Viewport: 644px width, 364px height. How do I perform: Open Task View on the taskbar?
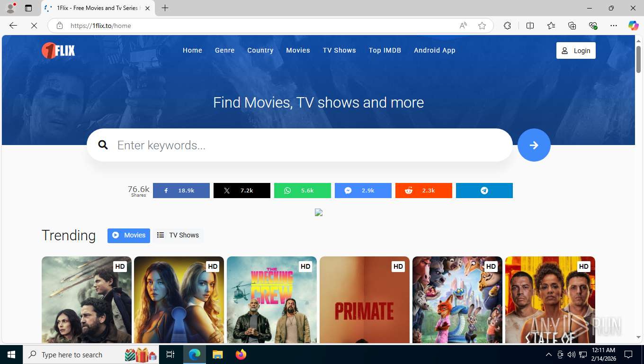click(x=170, y=355)
